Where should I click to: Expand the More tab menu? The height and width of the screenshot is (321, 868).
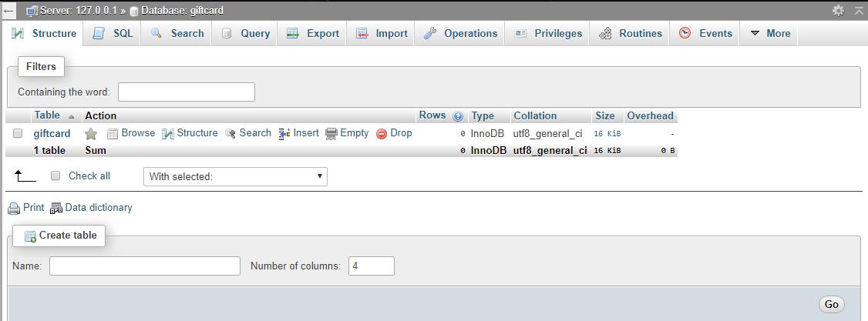(x=769, y=33)
